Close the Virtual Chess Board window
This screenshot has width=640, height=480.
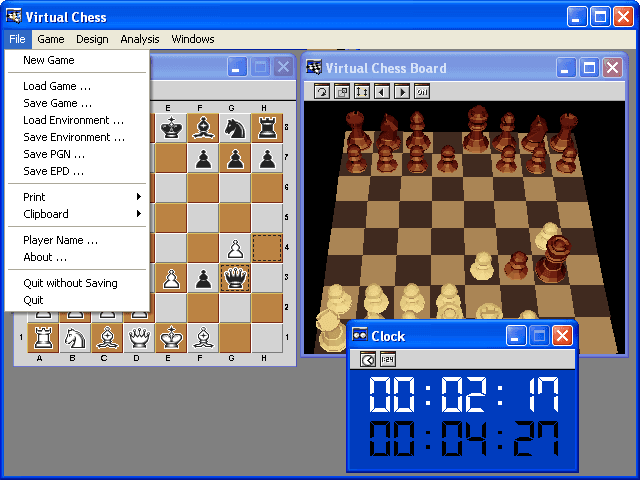pos(613,67)
